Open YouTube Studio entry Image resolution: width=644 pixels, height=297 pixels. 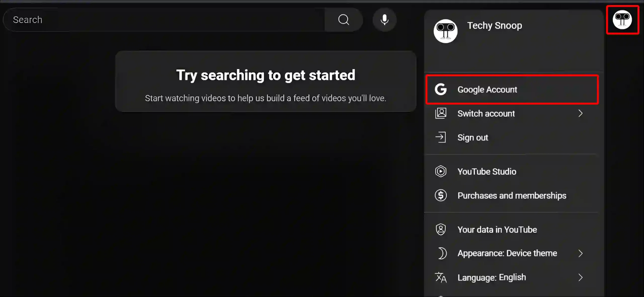512,171
